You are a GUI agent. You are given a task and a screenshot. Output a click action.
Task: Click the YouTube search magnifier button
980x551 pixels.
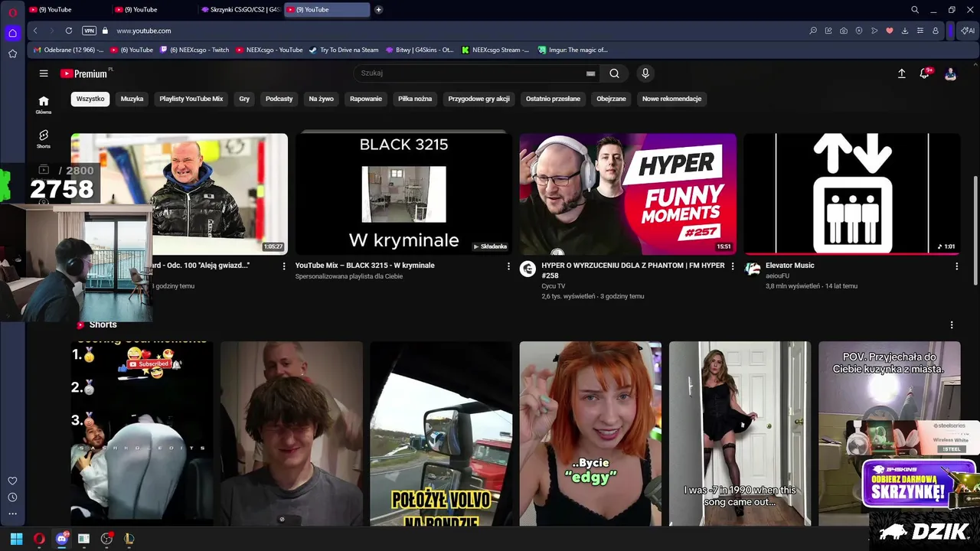point(614,73)
